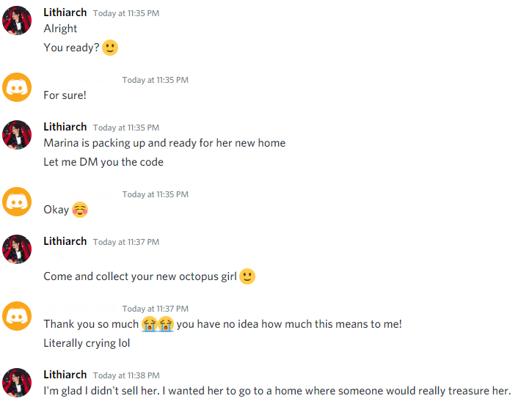Open the avatar next to the Marina packing message
Image resolution: width=532 pixels, height=415 pixels.
[17, 135]
